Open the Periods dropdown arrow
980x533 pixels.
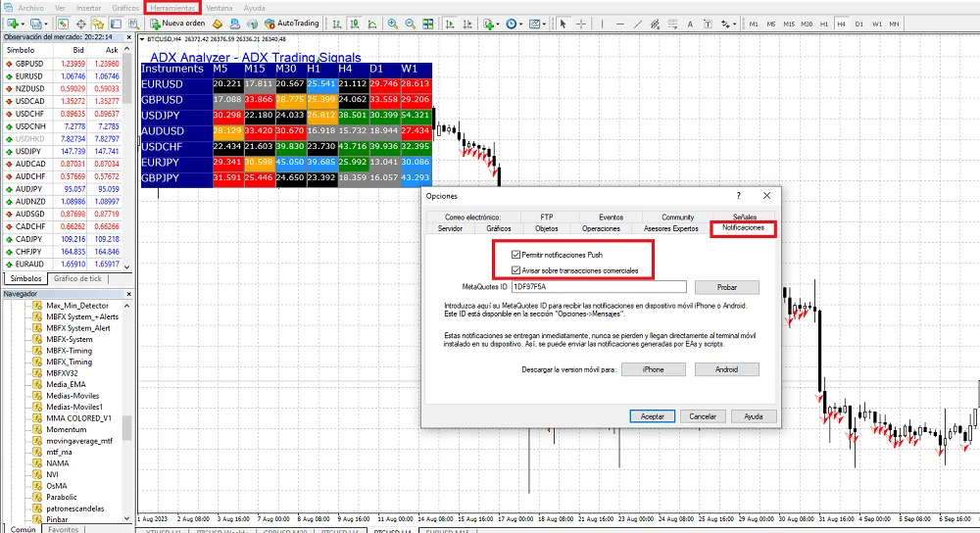pyautogui.click(x=520, y=24)
